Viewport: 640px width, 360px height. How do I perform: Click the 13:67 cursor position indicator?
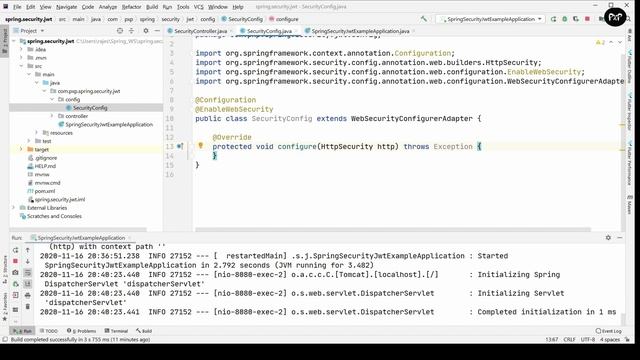tap(552, 340)
